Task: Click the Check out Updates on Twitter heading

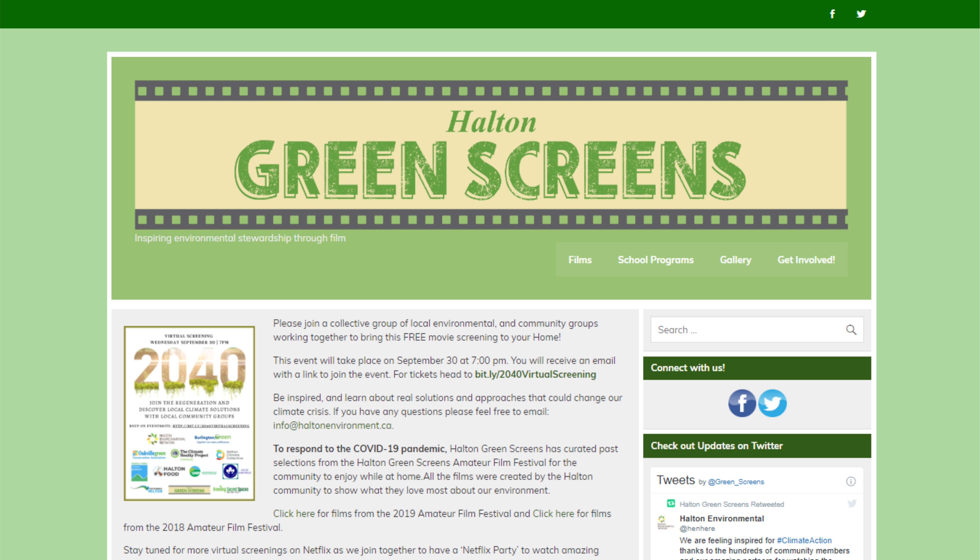Action: tap(716, 446)
